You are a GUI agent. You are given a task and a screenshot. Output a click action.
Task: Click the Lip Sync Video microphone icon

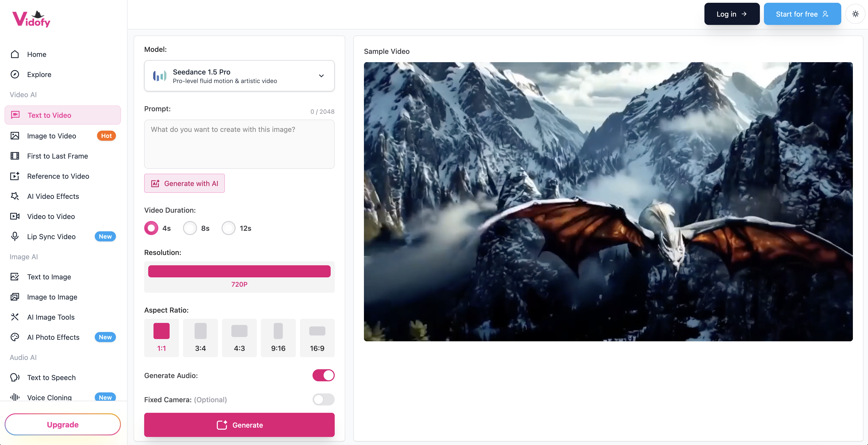pos(15,236)
